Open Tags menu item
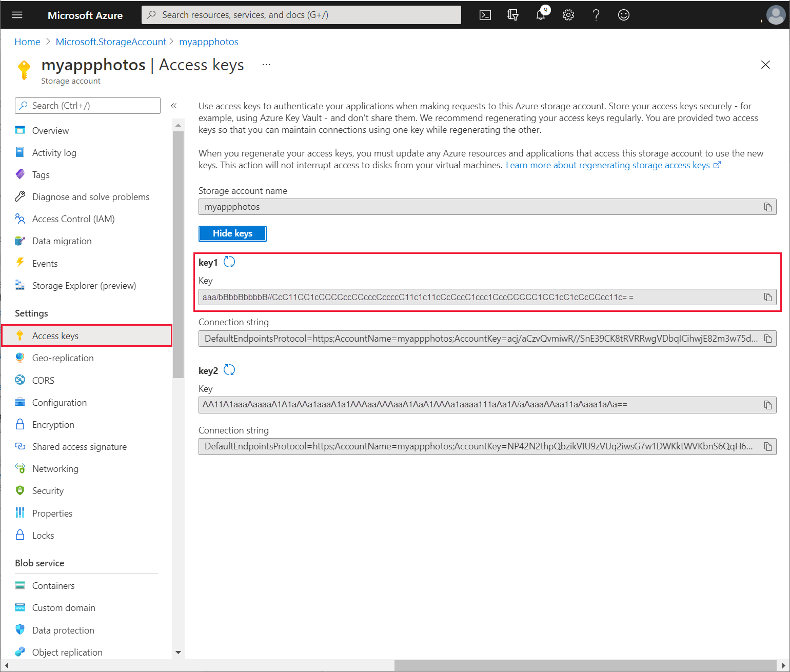 (41, 175)
